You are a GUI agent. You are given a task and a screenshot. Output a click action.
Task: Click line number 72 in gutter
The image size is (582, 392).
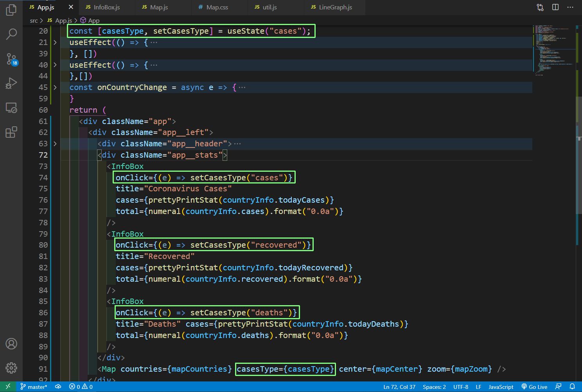coord(43,155)
